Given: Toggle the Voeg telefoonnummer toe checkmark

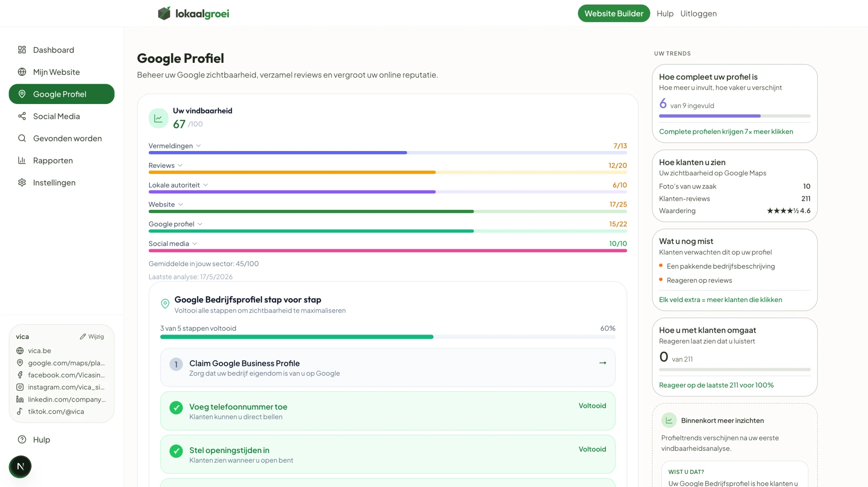Looking at the screenshot, I should click(x=176, y=408).
